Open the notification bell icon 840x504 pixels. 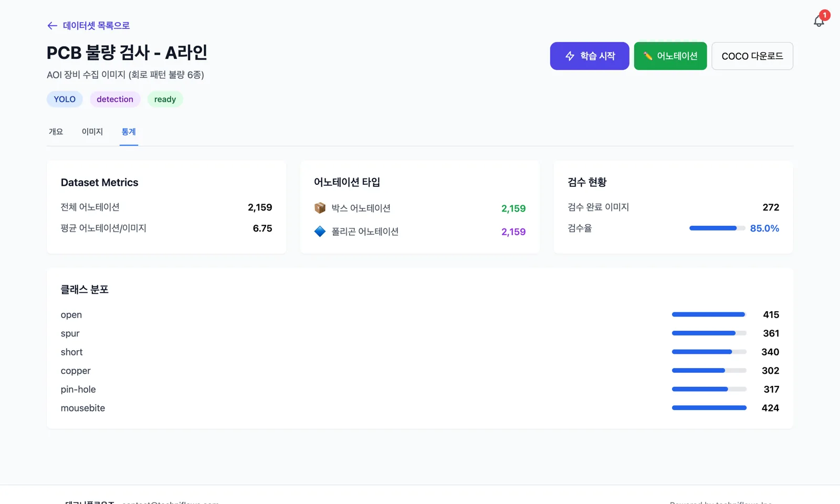coord(819,21)
